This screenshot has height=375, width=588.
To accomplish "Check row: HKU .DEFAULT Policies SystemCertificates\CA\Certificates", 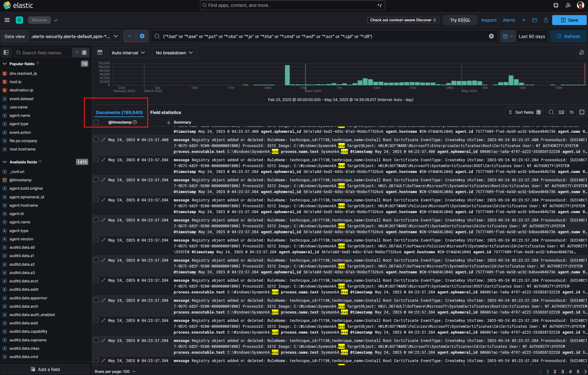I will pos(96,240).
